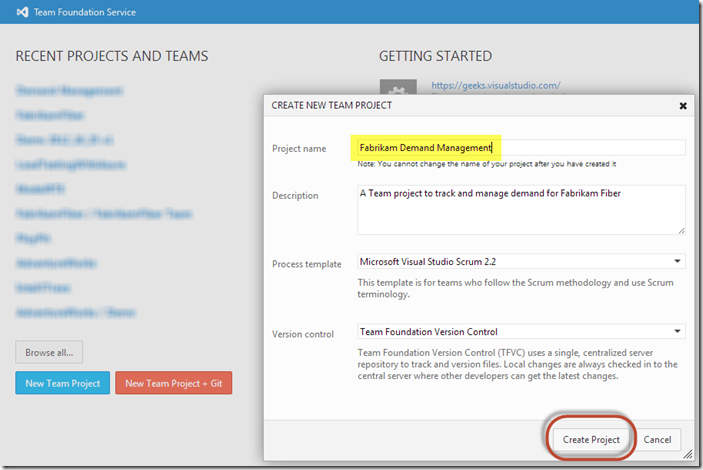Open the Team Foundation Service home title
Image resolution: width=703 pixels, height=470 pixels.
[85, 12]
